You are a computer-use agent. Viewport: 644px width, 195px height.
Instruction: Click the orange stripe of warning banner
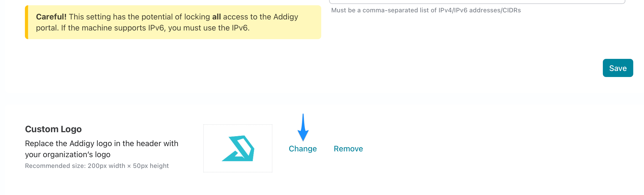click(x=26, y=22)
